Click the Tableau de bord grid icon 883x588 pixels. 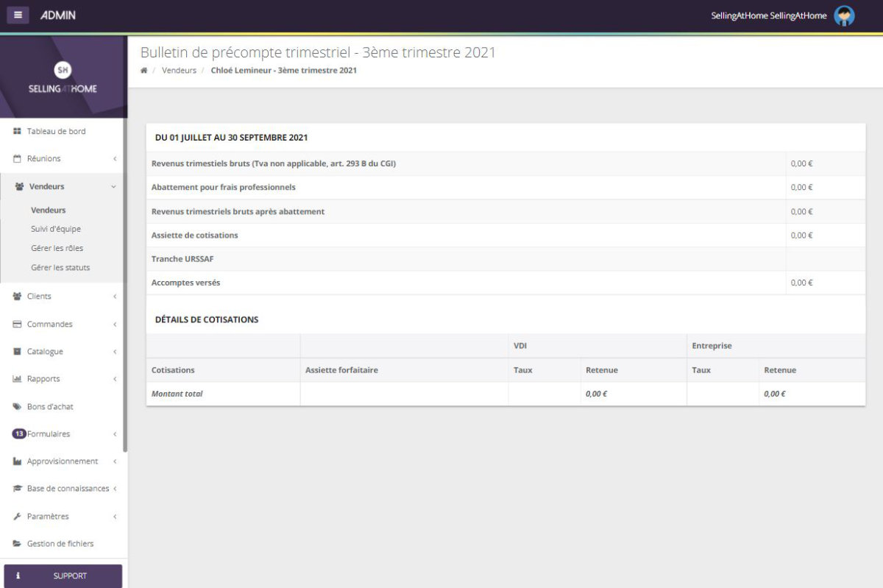17,131
